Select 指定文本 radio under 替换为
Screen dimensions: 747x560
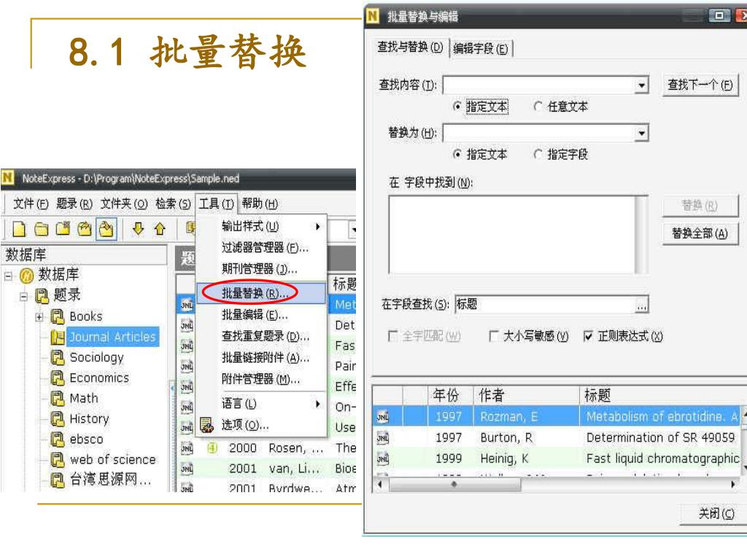[x=457, y=154]
